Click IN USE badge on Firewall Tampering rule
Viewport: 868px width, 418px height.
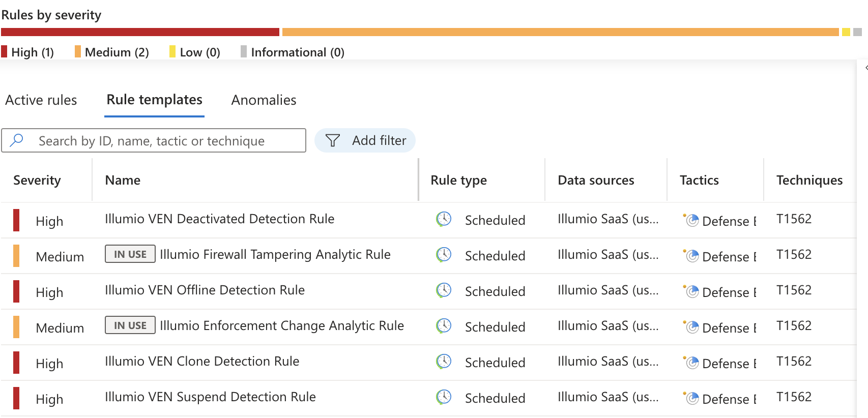coord(130,254)
